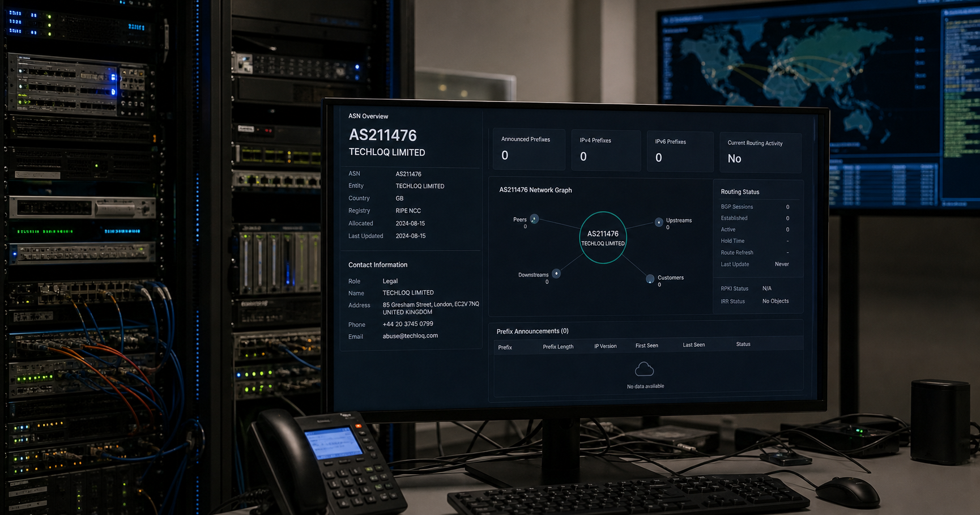Select the Registry value RIPE NCC

click(x=408, y=211)
